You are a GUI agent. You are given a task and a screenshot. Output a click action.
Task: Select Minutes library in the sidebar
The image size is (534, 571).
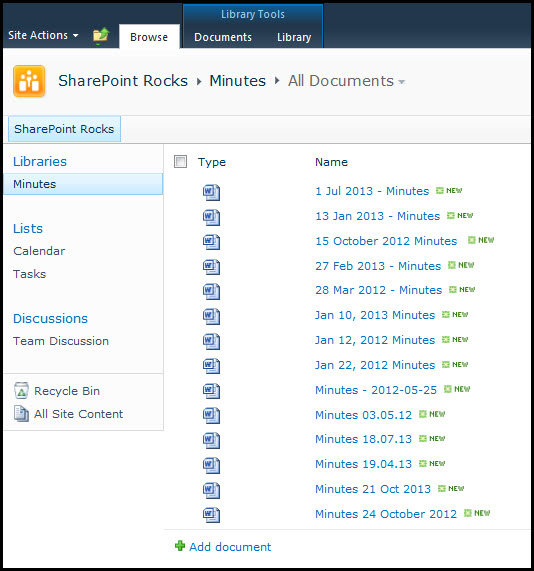pyautogui.click(x=83, y=184)
